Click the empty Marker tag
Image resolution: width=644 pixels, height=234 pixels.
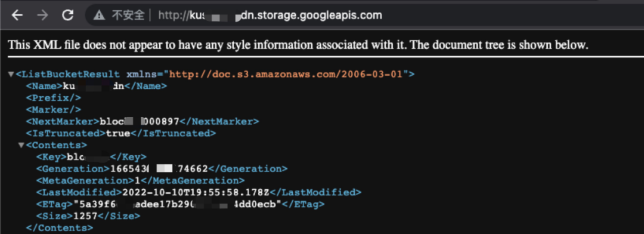[x=54, y=110]
